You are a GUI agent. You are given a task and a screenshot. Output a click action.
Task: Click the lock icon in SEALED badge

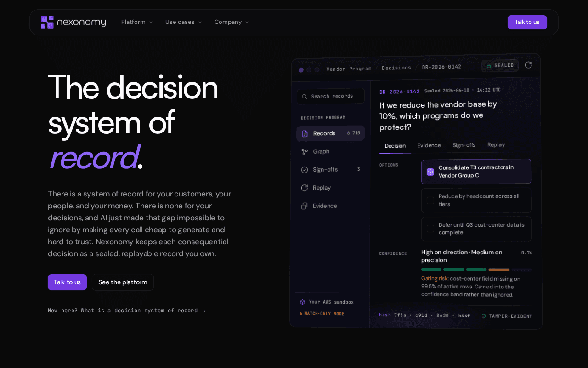coord(489,66)
